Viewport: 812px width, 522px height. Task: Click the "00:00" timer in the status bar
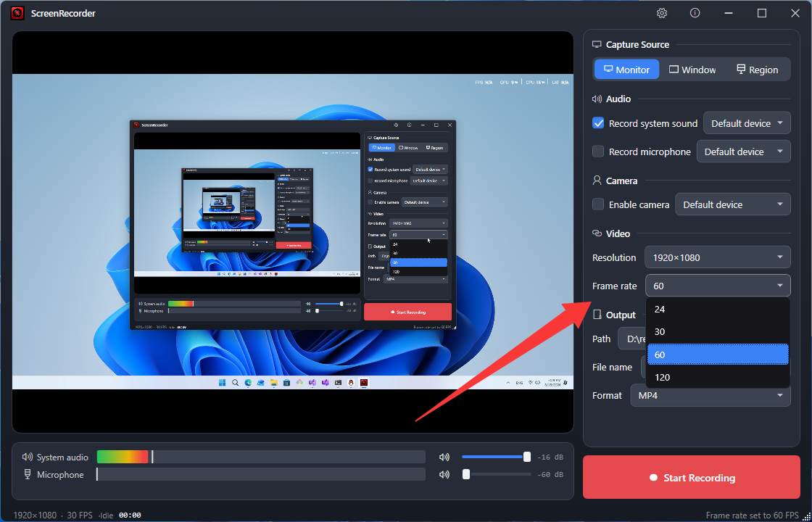[130, 515]
